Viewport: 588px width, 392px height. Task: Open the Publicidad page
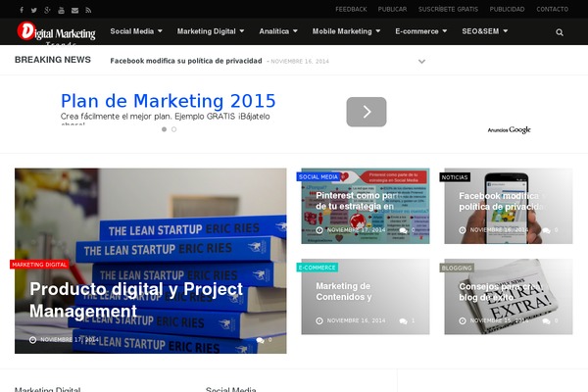click(x=507, y=10)
